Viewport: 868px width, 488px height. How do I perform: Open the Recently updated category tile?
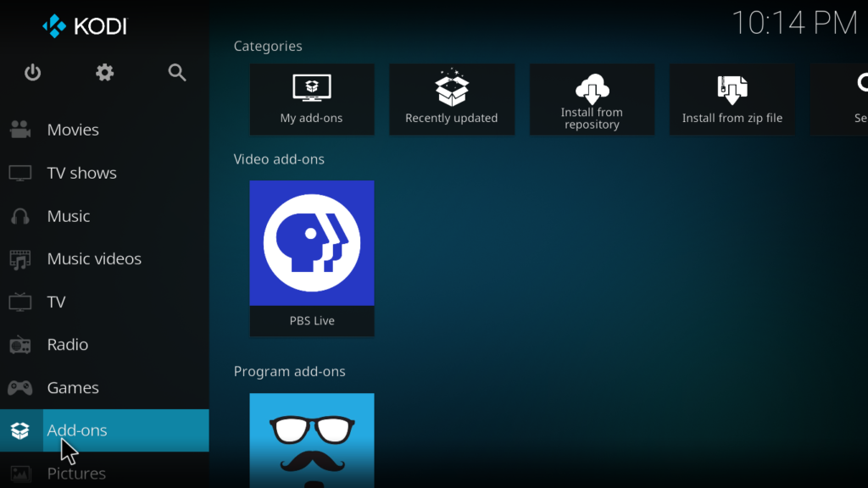[x=452, y=99]
